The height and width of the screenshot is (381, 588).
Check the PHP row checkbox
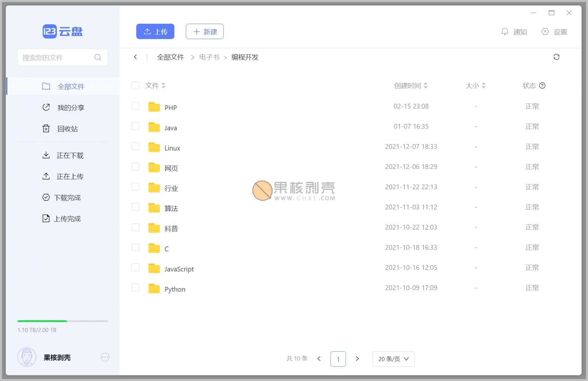[135, 106]
